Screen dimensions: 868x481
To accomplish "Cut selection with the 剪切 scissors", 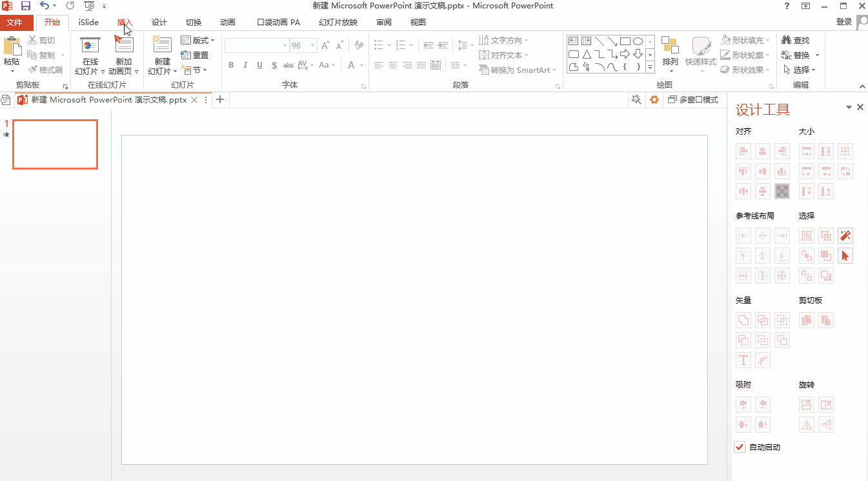I will click(41, 40).
